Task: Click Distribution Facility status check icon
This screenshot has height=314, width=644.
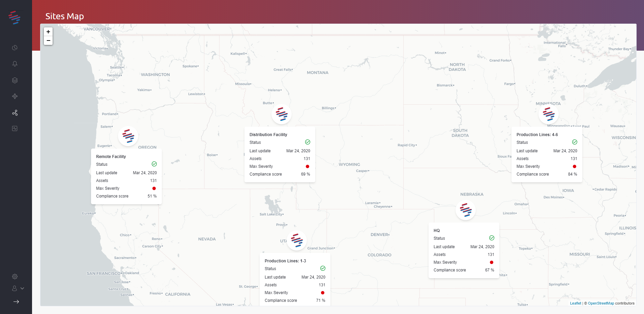Action: click(308, 142)
